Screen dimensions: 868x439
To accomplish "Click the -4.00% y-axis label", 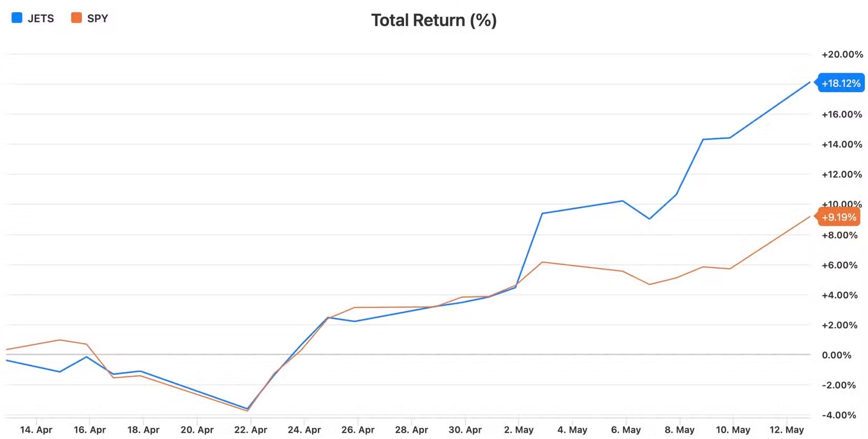I will pyautogui.click(x=839, y=415).
